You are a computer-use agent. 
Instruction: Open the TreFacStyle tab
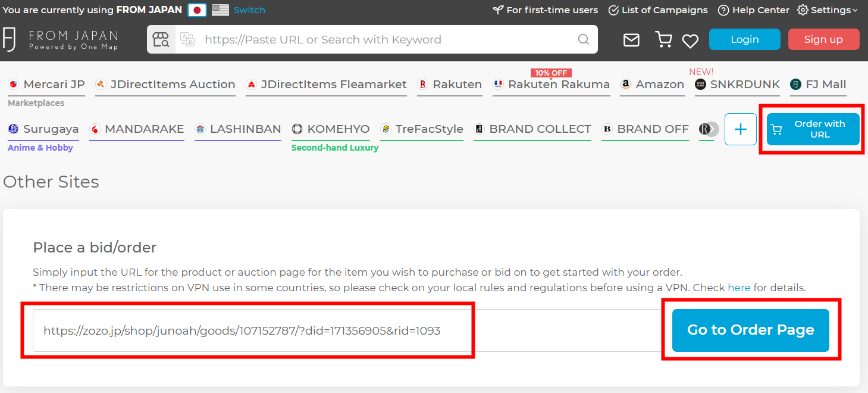tap(422, 129)
